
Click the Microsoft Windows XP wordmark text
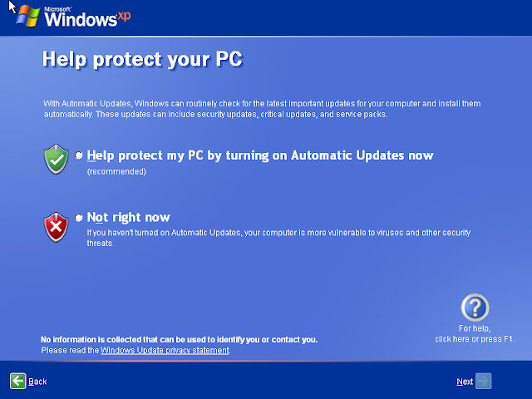pos(87,17)
